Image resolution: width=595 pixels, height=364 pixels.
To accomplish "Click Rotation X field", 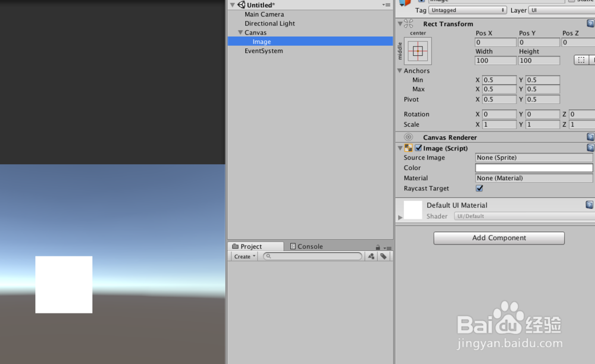I will pos(499,114).
